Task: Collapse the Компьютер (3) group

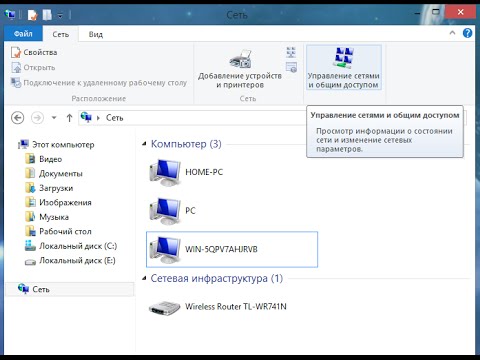Action: coord(144,144)
